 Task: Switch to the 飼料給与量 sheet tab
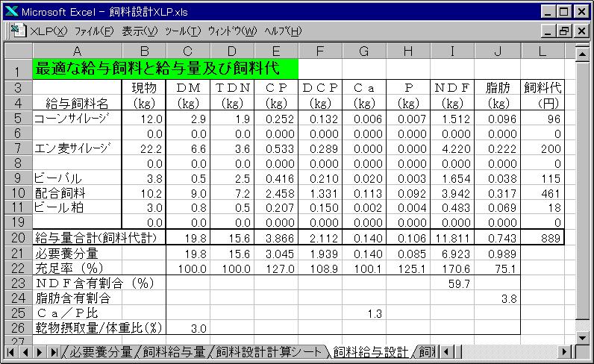coord(174,351)
